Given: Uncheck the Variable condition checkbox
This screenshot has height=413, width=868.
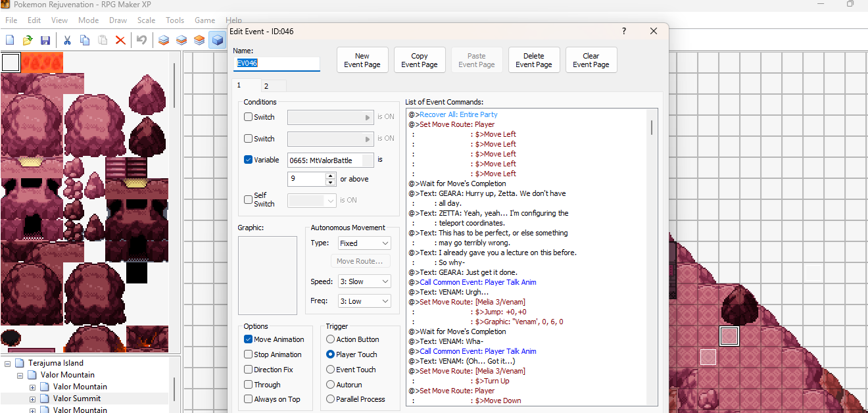Looking at the screenshot, I should coord(249,160).
